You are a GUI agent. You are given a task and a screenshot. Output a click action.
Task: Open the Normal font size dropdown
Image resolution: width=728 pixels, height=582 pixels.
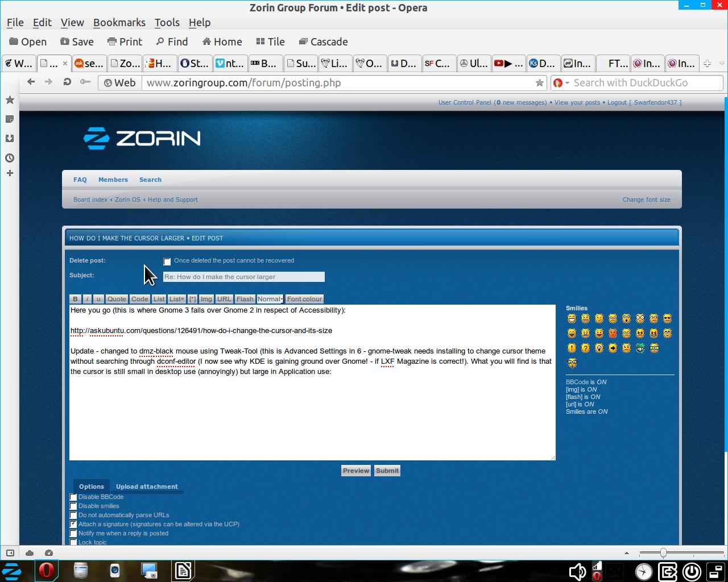pos(270,299)
